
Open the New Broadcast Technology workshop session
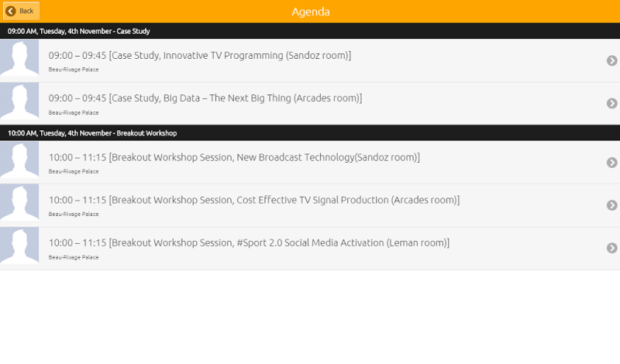(x=233, y=157)
